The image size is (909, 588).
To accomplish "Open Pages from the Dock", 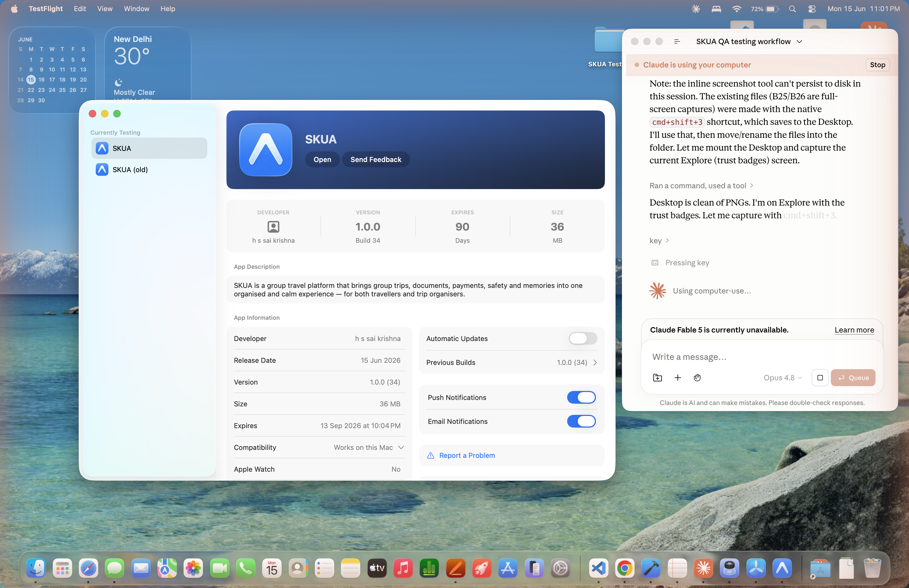I will (x=455, y=568).
